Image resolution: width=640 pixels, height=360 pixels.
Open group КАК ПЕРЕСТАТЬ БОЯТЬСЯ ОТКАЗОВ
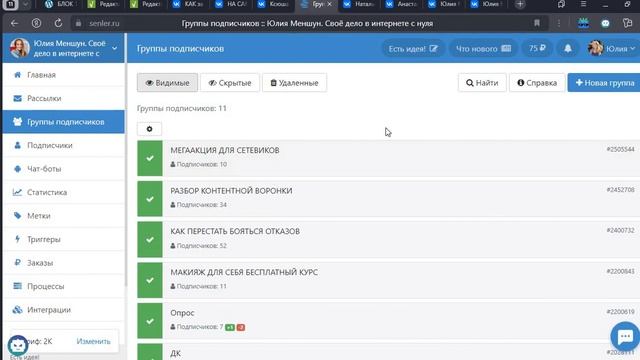point(235,231)
